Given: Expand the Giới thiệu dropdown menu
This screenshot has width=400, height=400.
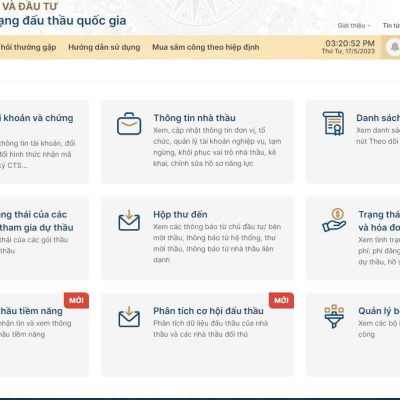Looking at the screenshot, I should coord(354,26).
